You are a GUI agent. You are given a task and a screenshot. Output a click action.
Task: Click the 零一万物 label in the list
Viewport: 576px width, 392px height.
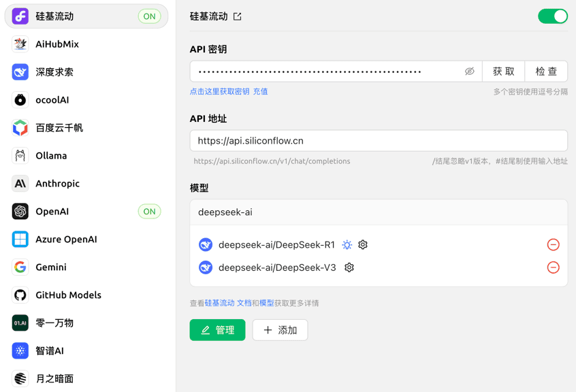(54, 323)
